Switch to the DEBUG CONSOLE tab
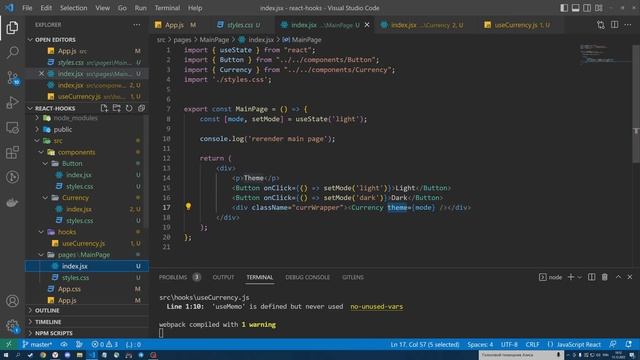Screen dimensions: 640x360 click(x=307, y=277)
